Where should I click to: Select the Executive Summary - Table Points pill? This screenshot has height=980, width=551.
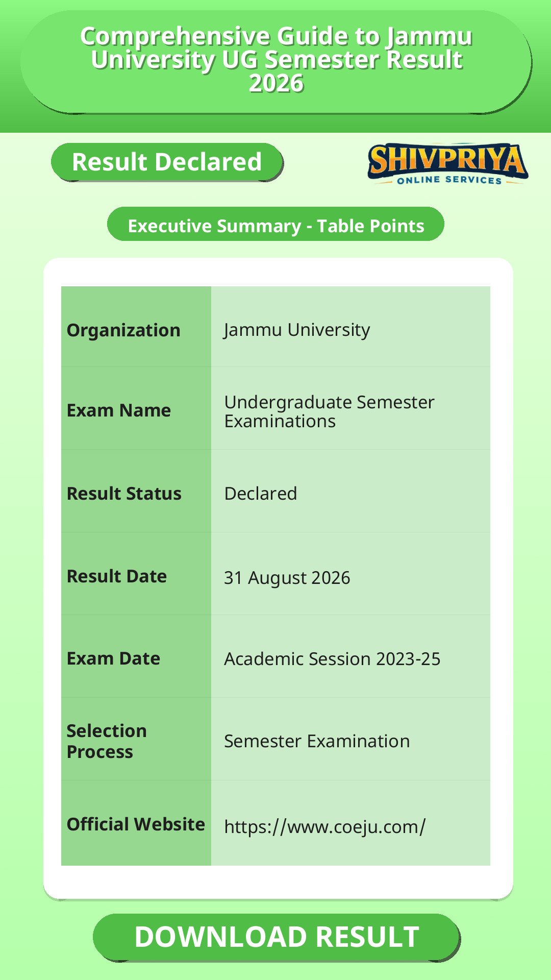(275, 225)
